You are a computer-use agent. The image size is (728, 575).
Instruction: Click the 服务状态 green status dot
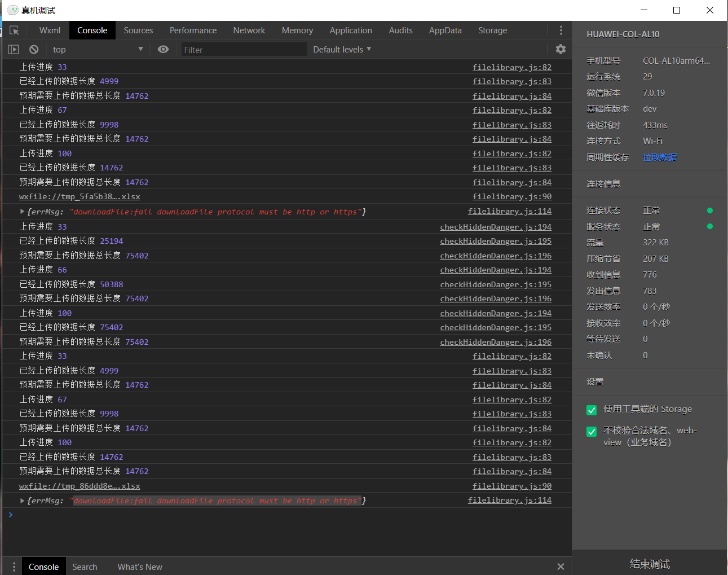click(x=710, y=226)
